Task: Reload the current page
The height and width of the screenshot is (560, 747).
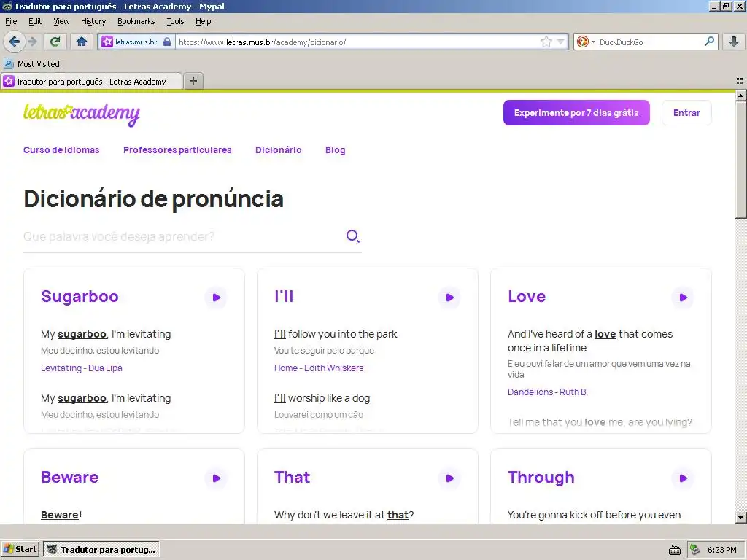Action: click(x=55, y=42)
